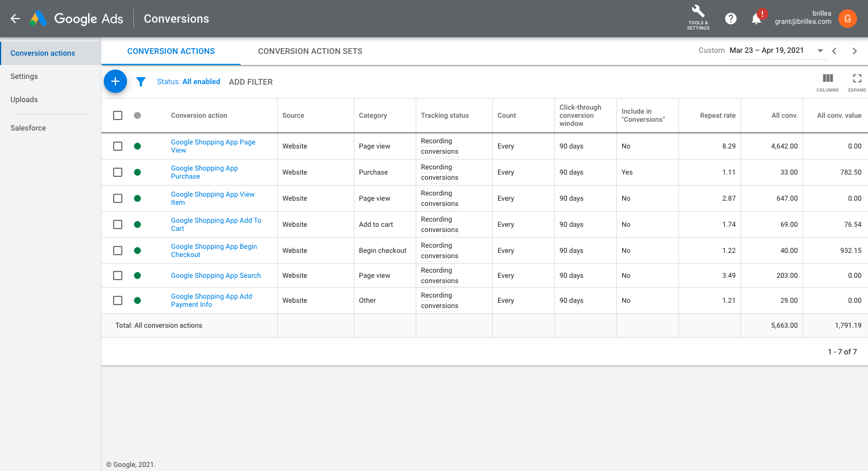
Task: Click ADD FILTER
Action: [x=250, y=82]
